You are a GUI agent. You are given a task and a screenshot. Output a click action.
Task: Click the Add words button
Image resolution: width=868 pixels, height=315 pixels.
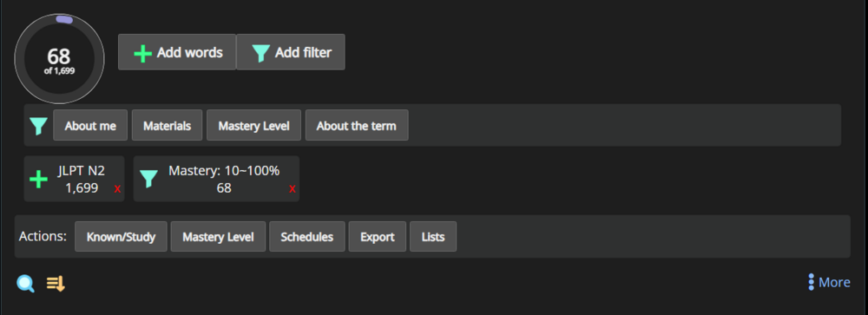coord(177,52)
